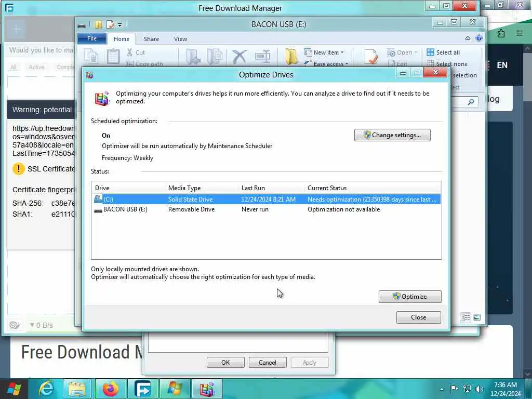This screenshot has width=532, height=399.
Task: Click Cancel in the background dialog
Action: [268, 362]
